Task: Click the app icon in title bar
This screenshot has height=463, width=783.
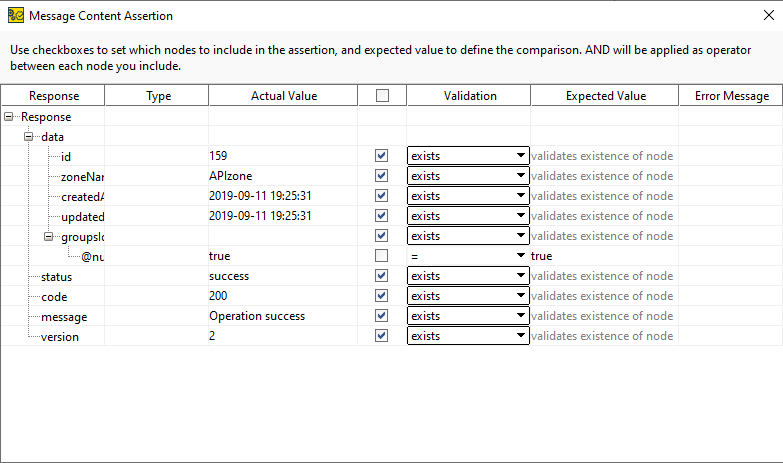Action: click(15, 16)
